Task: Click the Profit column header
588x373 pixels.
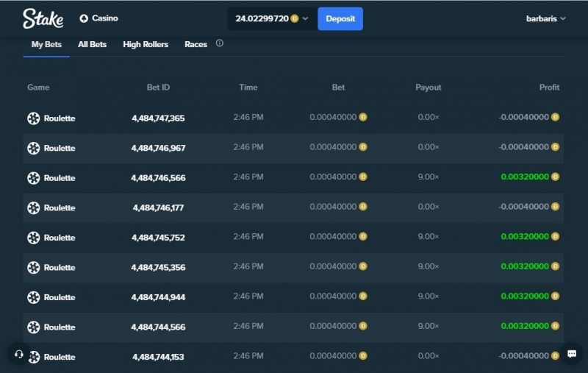Action: [x=549, y=88]
